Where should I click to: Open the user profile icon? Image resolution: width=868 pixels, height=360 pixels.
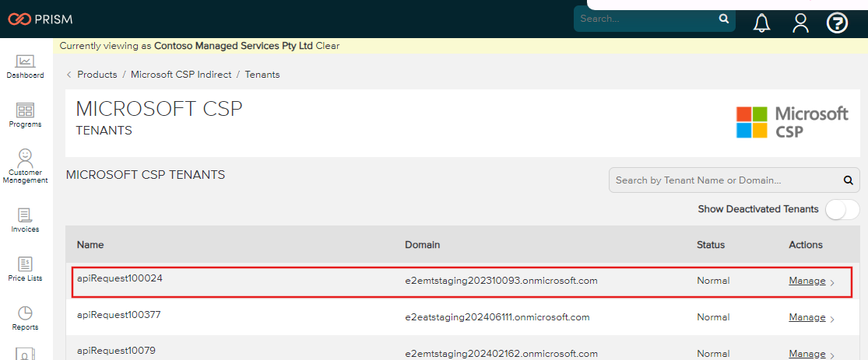[x=800, y=23]
